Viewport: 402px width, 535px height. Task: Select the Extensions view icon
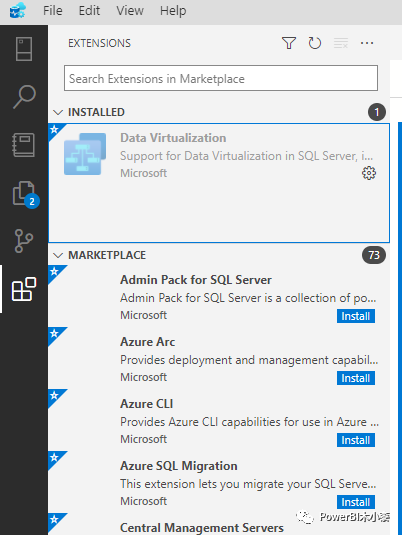click(x=24, y=289)
